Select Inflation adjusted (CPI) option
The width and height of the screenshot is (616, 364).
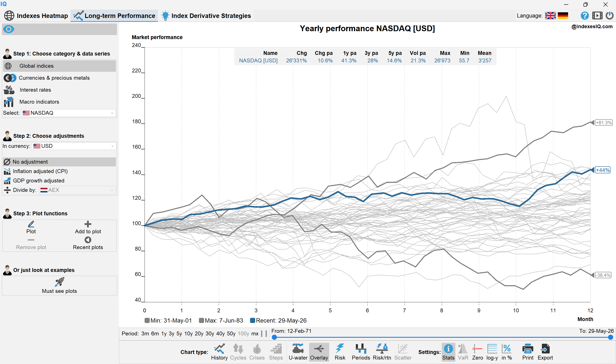(x=59, y=171)
